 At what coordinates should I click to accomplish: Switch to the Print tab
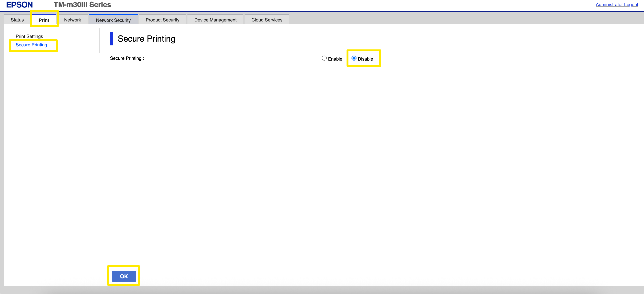point(44,20)
